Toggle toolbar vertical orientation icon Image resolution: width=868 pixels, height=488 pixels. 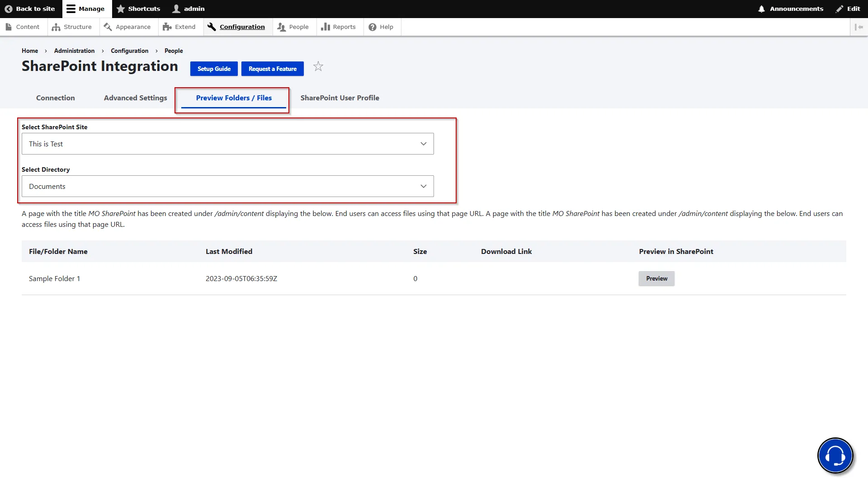click(859, 27)
